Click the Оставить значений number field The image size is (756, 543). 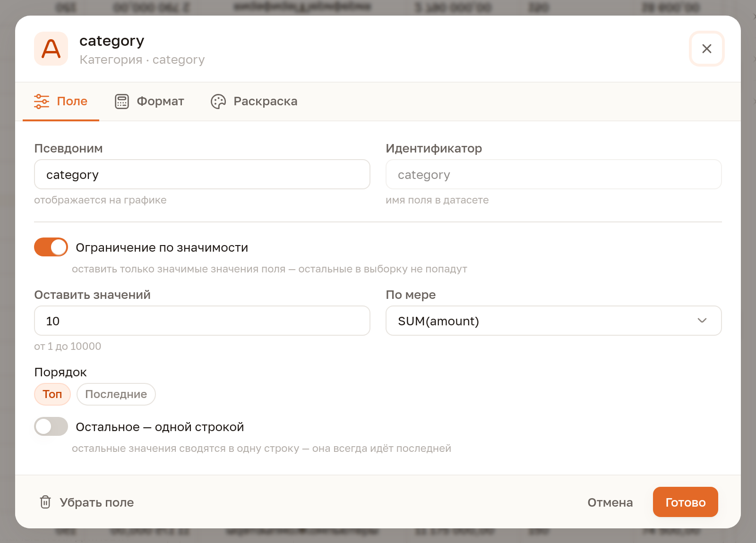pyautogui.click(x=202, y=321)
